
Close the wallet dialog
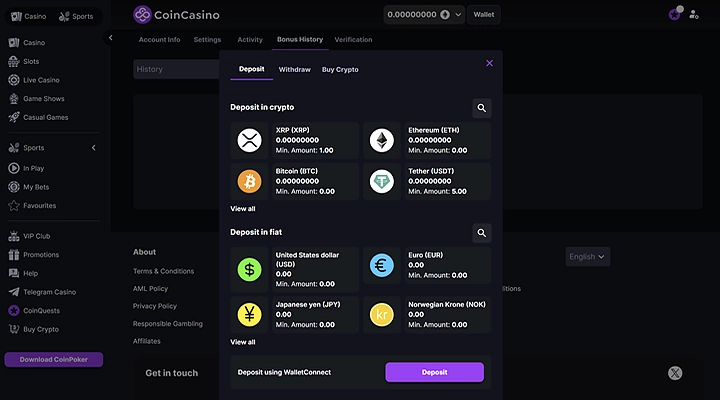[x=489, y=63]
